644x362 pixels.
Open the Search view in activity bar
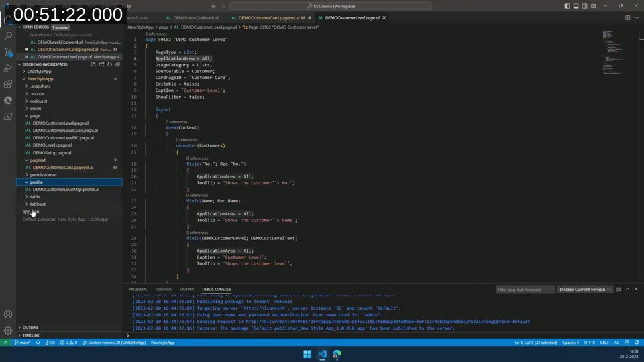pos(8,36)
